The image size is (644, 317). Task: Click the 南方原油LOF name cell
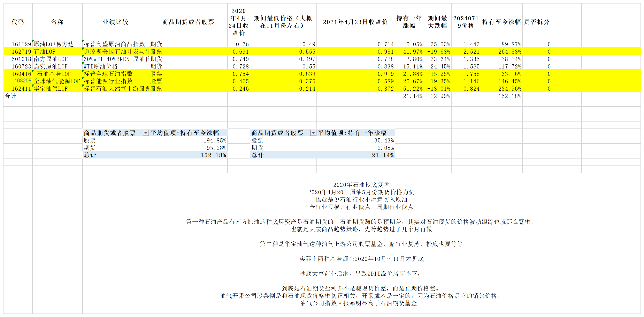[x=51, y=59]
